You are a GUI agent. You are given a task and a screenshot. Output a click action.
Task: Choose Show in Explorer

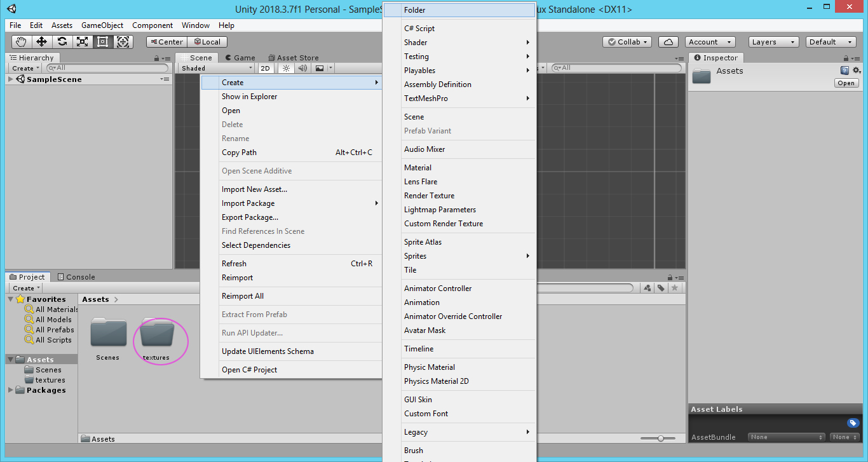coord(292,97)
